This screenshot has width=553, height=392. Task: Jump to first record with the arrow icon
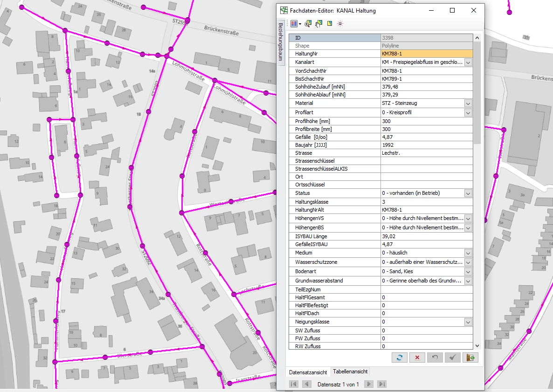point(293,384)
